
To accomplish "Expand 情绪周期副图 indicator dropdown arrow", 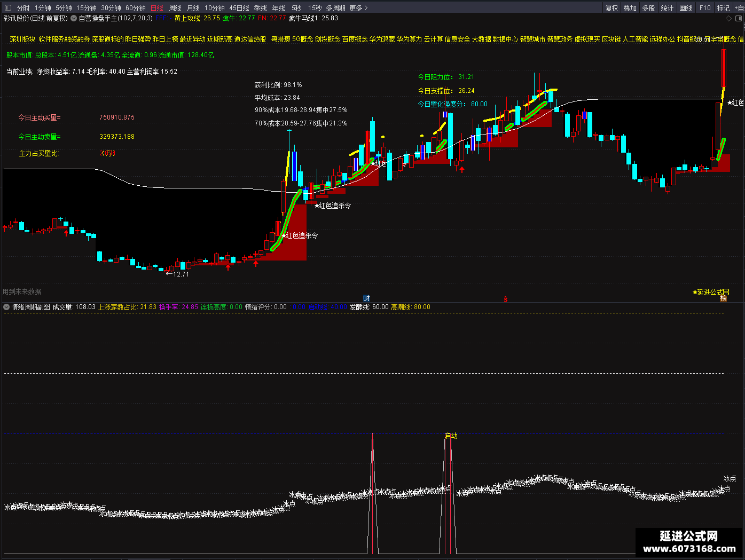I will coord(6,307).
